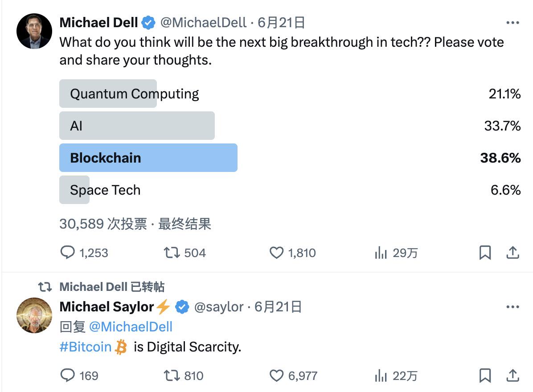The image size is (533, 392).
Task: Bookmark Michael Dell's poll tweet
Action: 485,253
